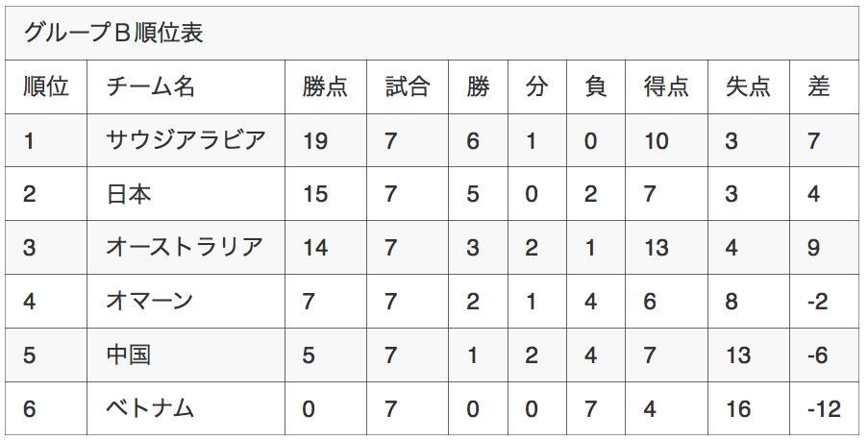The height and width of the screenshot is (440, 868).
Task: Click Japan's 15 points cell
Action: point(326,194)
